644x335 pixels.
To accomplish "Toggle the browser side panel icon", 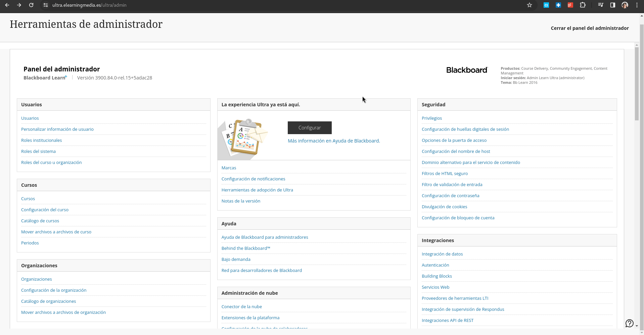I will point(613,5).
